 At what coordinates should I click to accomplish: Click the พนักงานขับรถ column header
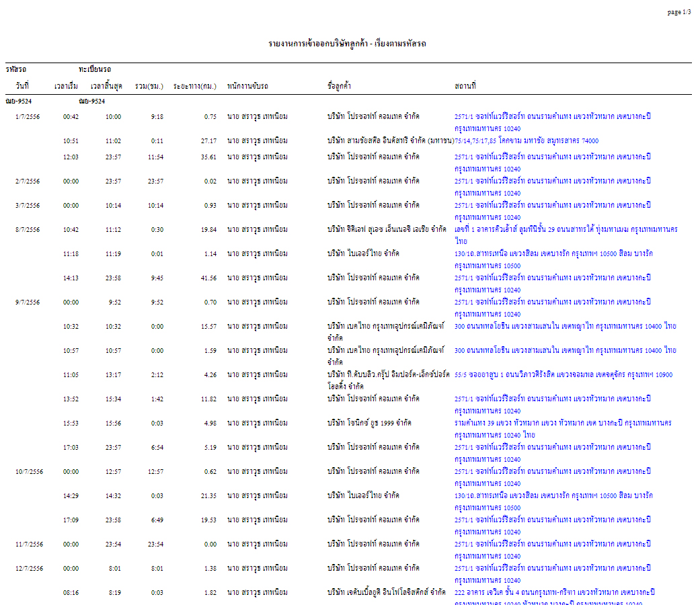click(x=247, y=85)
